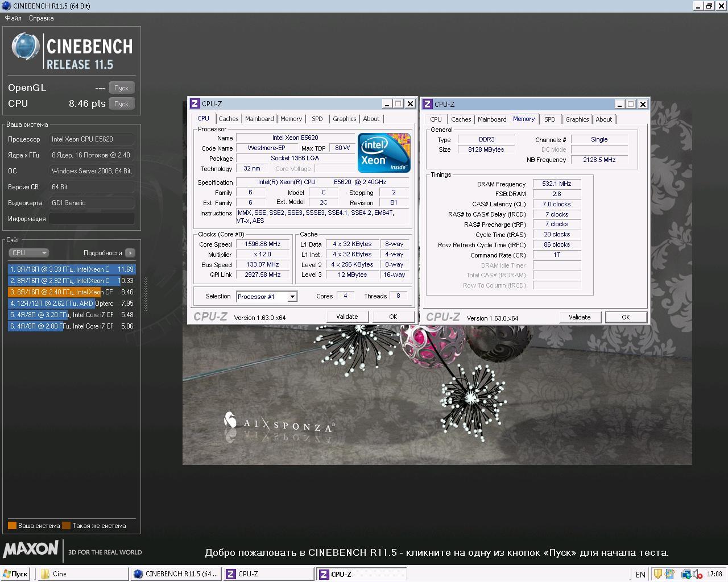This screenshot has width=728, height=582.
Task: Click the QPI Link value 2927.58 MHz
Action: tap(262, 275)
